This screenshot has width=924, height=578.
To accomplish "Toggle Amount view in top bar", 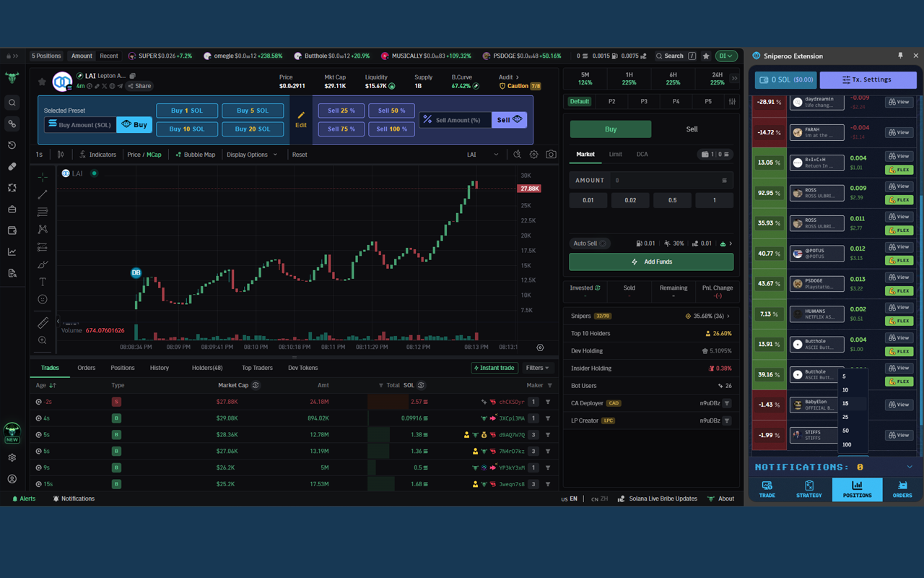I will 82,56.
